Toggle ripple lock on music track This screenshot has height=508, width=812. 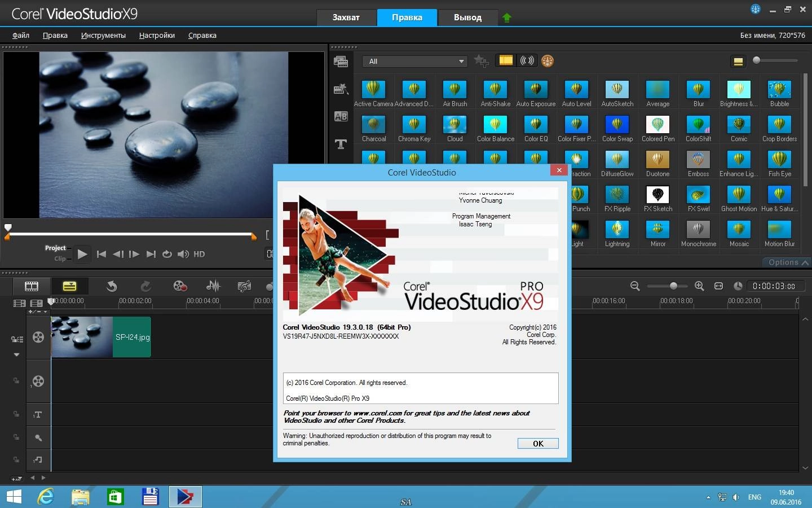16,460
